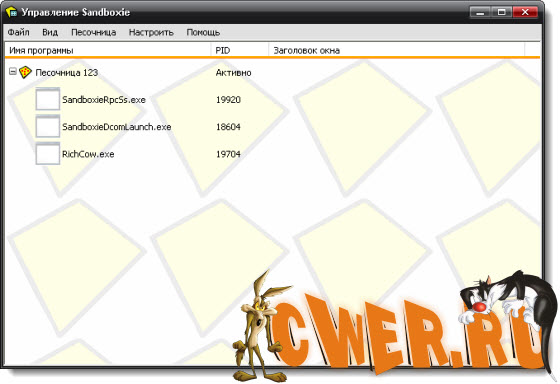Screen dimensions: 560x384
Task: Click the Заголовок окна column header
Action: pos(397,50)
